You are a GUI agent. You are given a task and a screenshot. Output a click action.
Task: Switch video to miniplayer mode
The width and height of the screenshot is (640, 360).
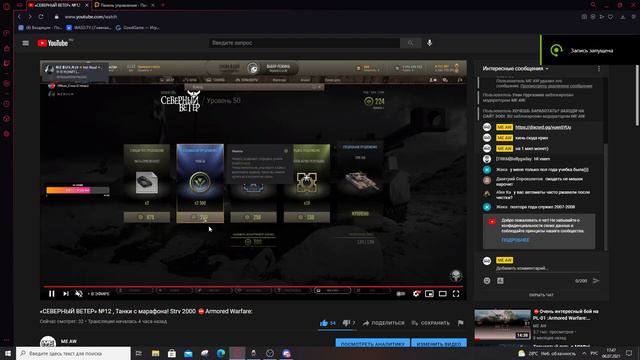tap(429, 293)
